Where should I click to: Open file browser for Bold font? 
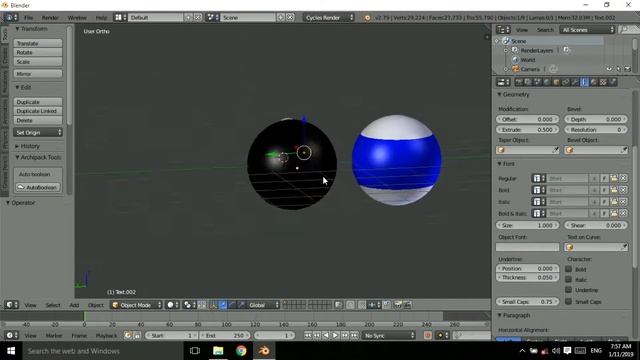tap(613, 190)
